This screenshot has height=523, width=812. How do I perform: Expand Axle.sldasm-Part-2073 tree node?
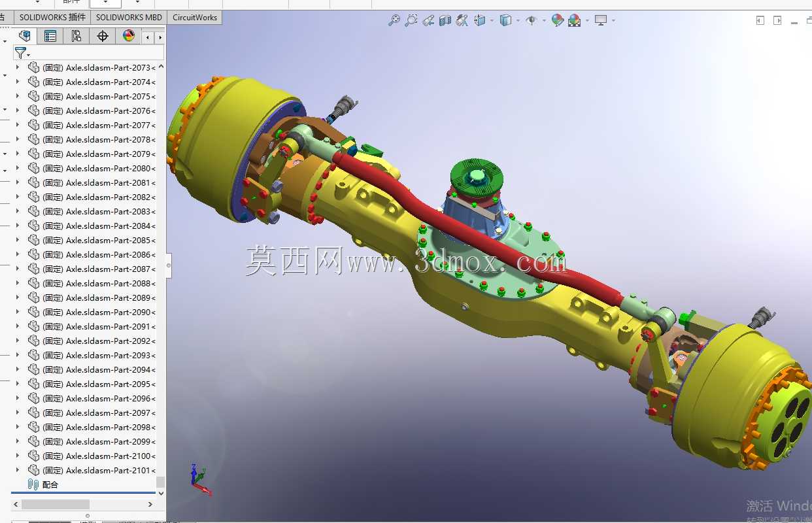tap(18, 67)
